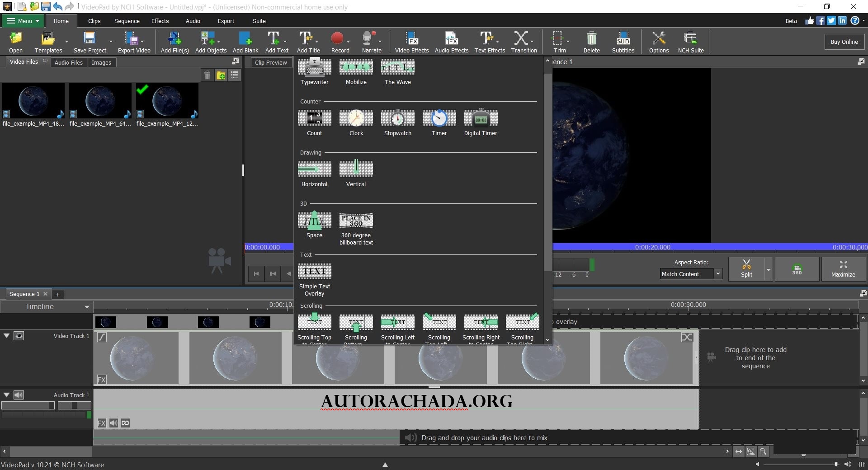Collapse Video Track 1 with triangle
This screenshot has width=868, height=470.
(x=7, y=336)
